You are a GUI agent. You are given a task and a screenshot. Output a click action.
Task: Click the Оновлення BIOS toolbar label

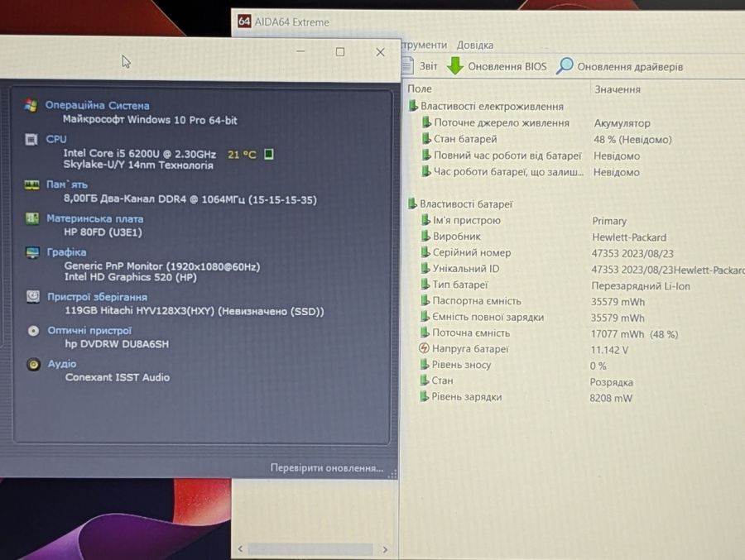pyautogui.click(x=507, y=66)
